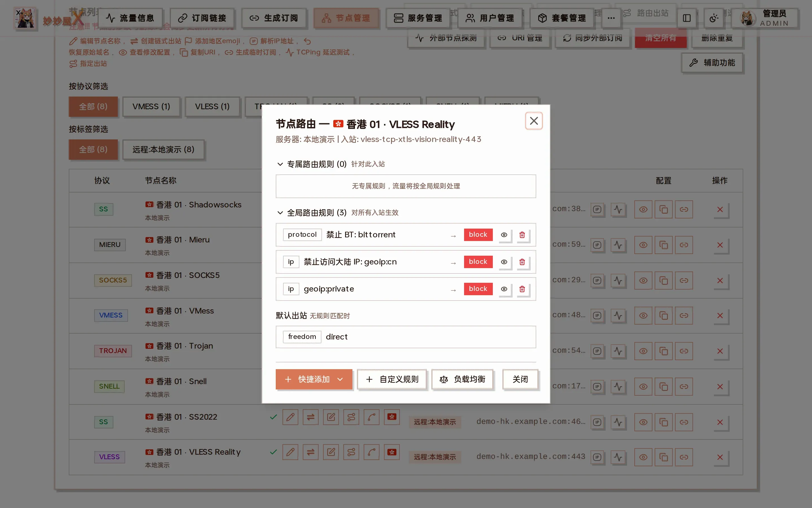Open the 快捷添加 dropdown
Viewport: 812px width, 508px height.
[314, 379]
